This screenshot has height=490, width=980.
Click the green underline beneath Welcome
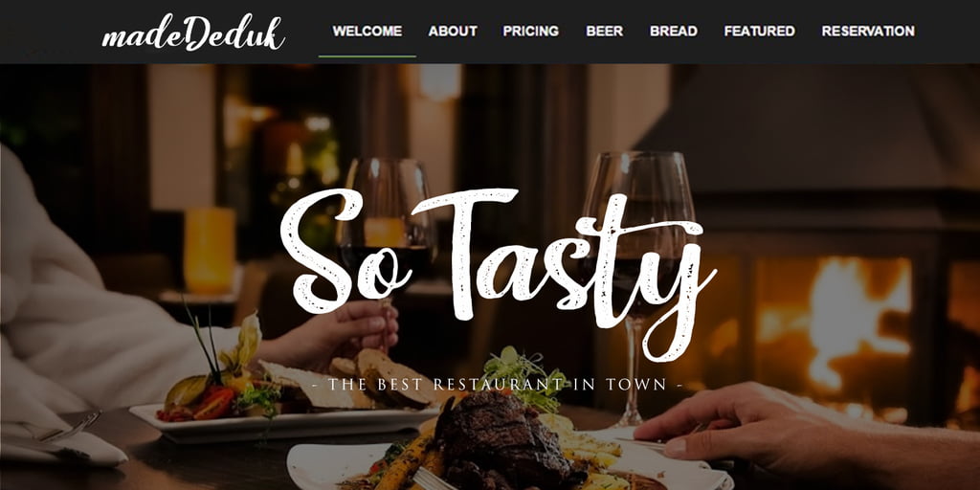pyautogui.click(x=367, y=56)
